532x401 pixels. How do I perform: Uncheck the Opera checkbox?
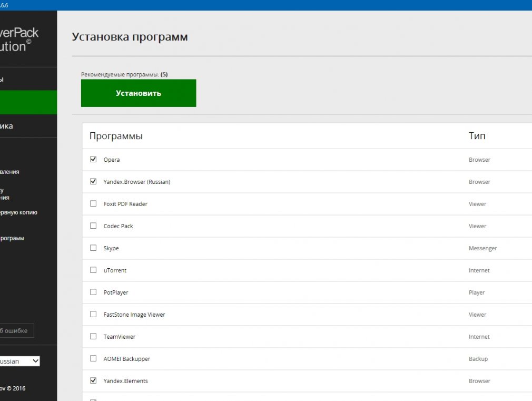coord(93,159)
